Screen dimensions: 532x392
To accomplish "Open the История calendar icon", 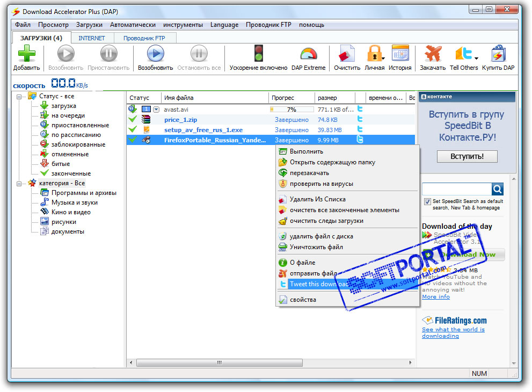I will point(400,54).
